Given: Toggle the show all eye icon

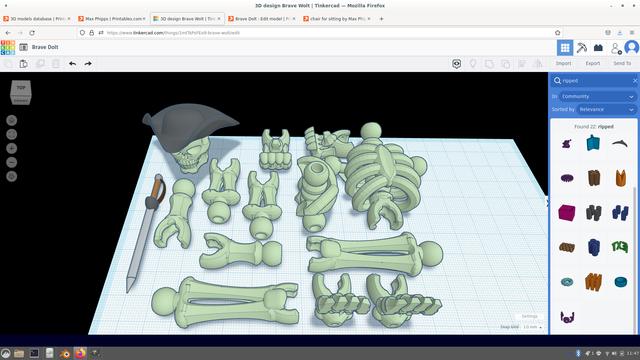Looking at the screenshot, I should point(456,64).
